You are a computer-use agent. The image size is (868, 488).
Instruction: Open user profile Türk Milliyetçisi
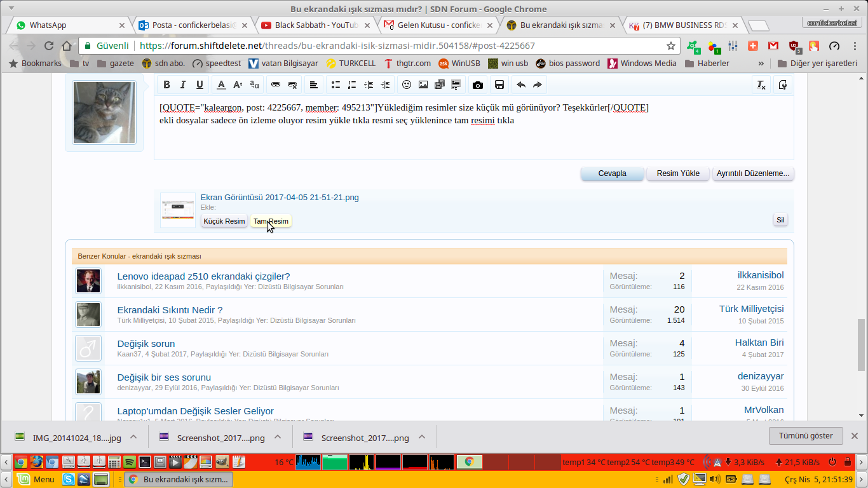[752, 309]
